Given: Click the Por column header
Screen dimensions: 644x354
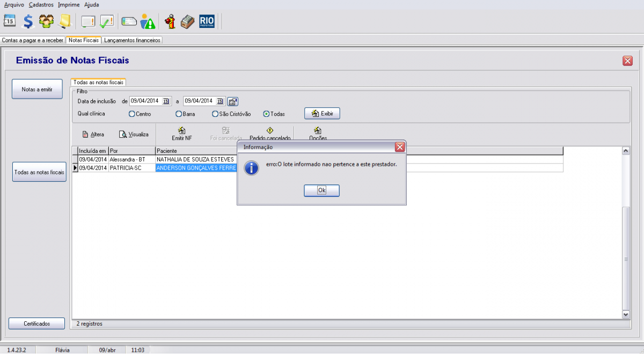Looking at the screenshot, I should 131,151.
